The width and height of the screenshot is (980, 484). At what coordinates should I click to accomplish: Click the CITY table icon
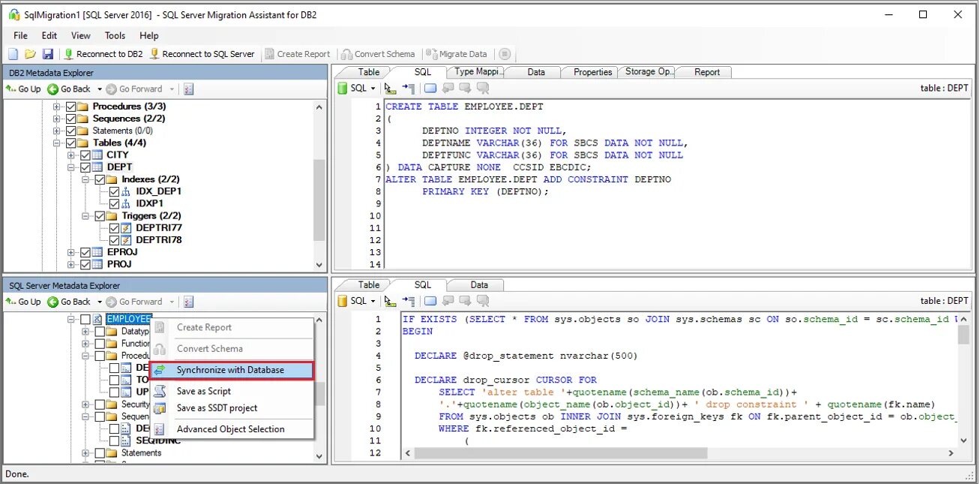97,155
